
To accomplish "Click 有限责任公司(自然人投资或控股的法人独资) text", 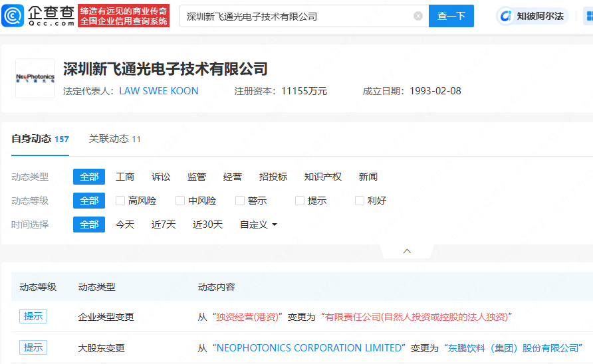I will (416, 317).
